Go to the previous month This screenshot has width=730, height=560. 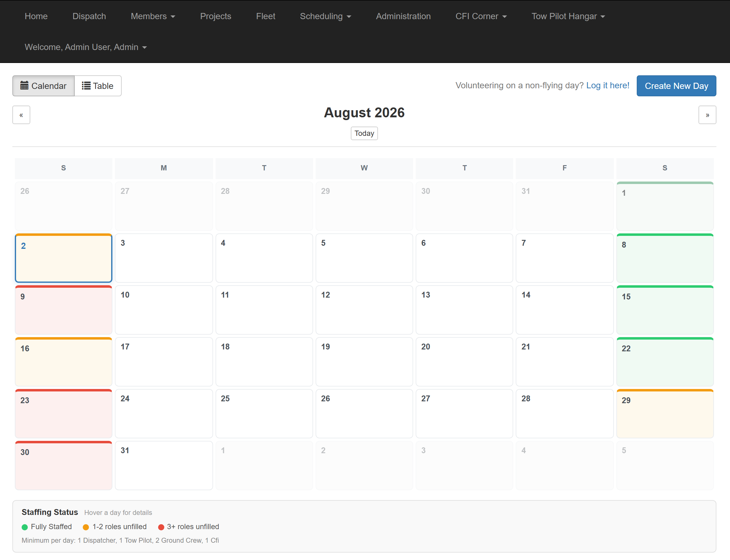[x=21, y=115]
